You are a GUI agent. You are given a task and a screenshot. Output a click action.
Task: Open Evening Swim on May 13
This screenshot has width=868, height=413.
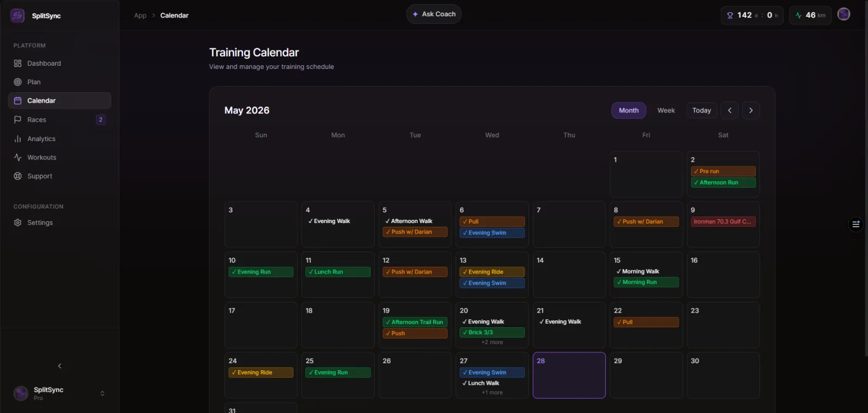click(492, 283)
